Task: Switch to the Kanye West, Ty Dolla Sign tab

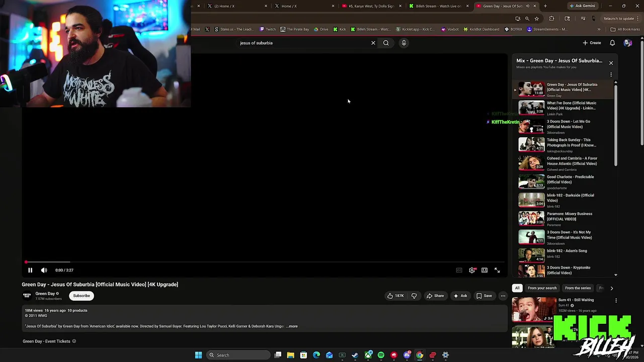Action: (x=370, y=6)
